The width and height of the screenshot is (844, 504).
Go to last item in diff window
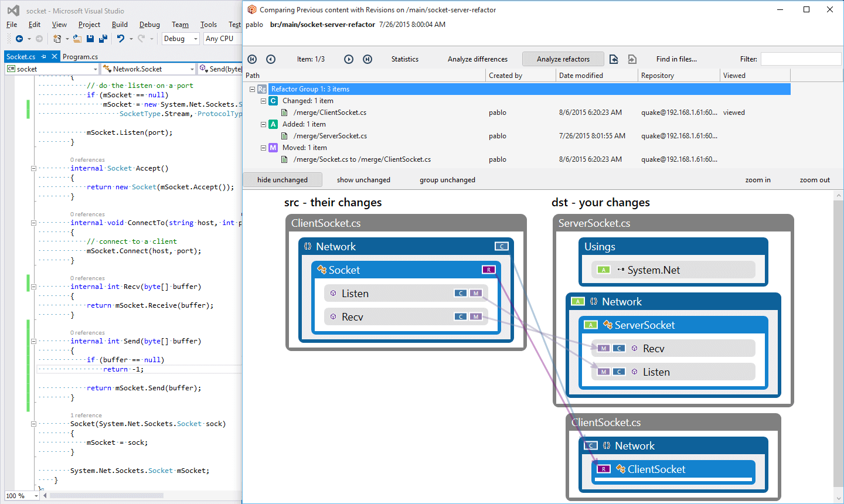point(367,59)
